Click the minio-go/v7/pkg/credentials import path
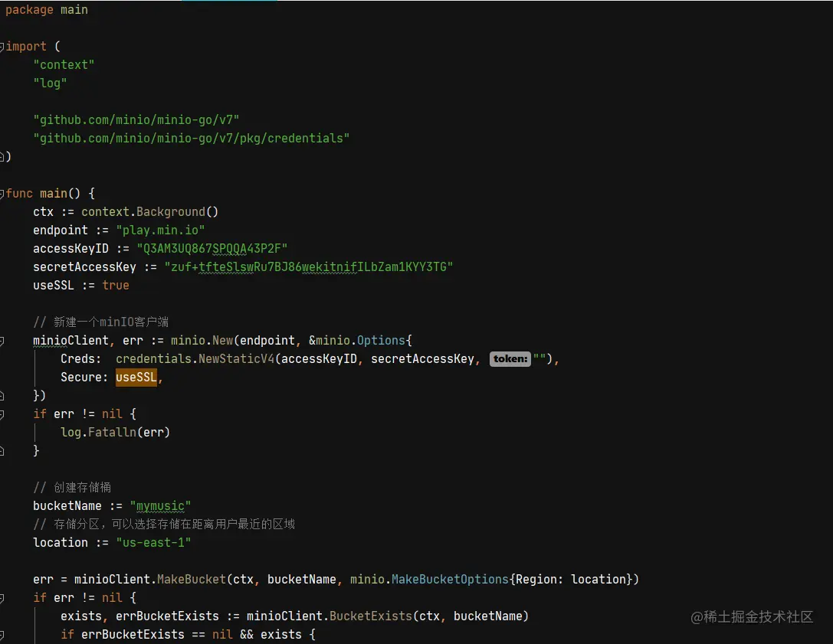This screenshot has width=833, height=644. [192, 139]
